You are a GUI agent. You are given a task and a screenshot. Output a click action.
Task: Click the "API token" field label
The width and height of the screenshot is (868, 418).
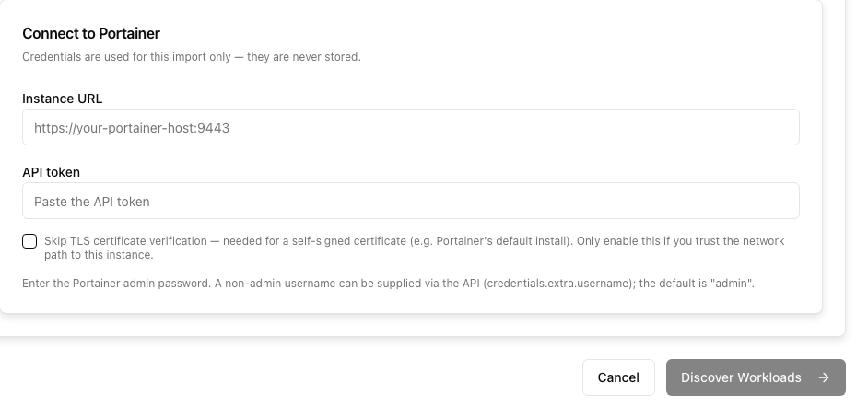[51, 172]
